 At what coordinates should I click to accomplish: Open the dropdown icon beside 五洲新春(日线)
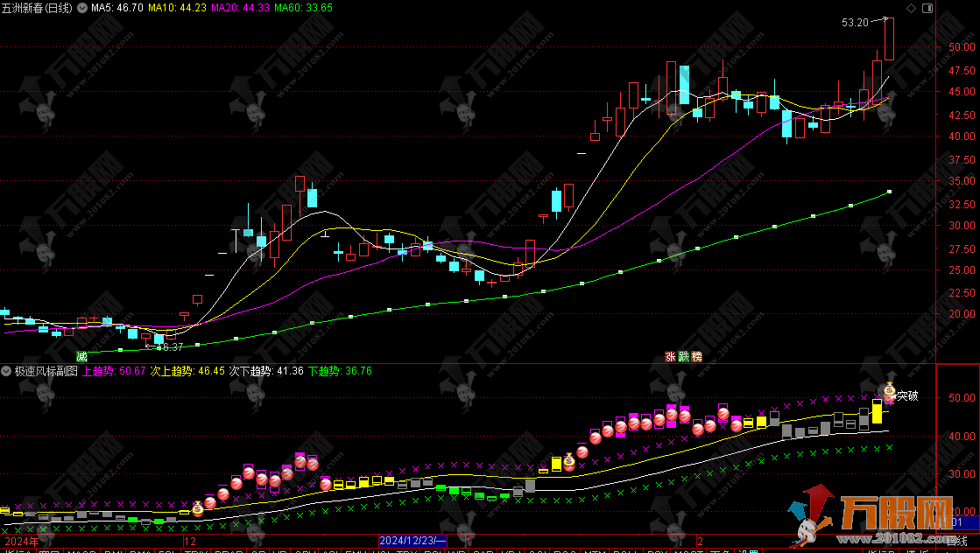[81, 8]
